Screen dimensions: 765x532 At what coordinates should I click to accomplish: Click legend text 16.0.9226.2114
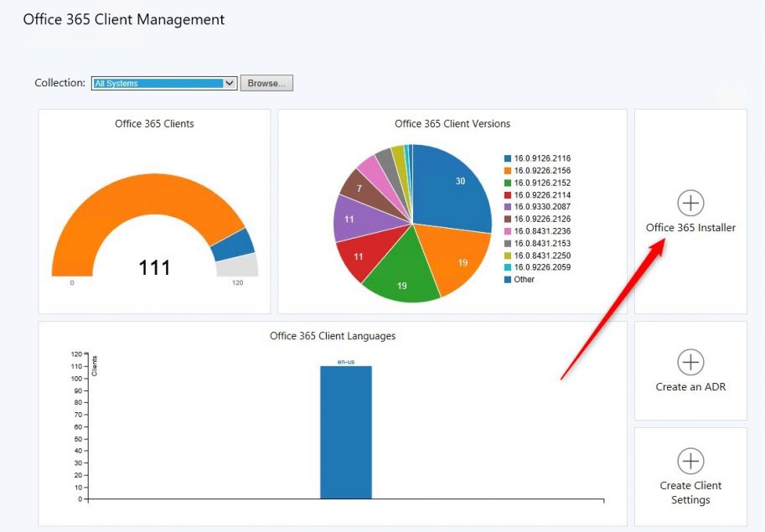pyautogui.click(x=542, y=195)
